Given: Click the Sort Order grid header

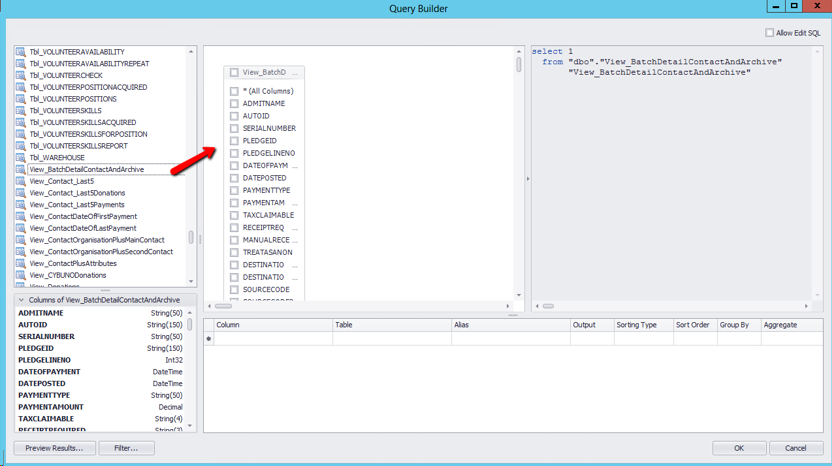Looking at the screenshot, I should tap(695, 325).
